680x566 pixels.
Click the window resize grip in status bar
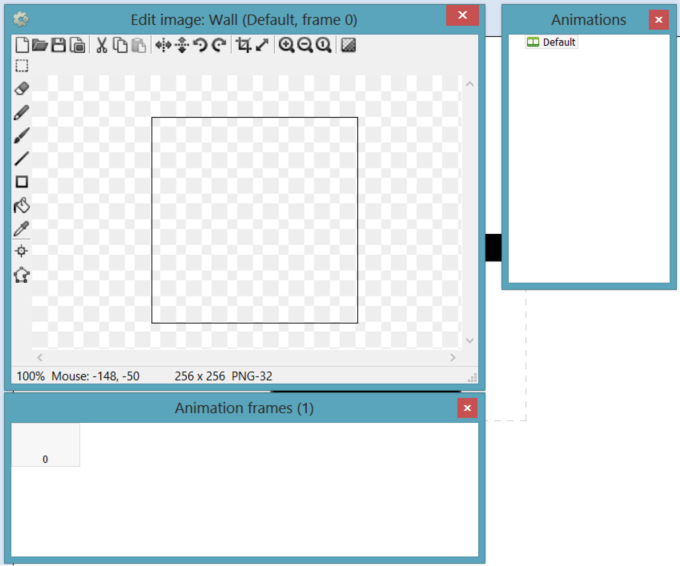(472, 378)
